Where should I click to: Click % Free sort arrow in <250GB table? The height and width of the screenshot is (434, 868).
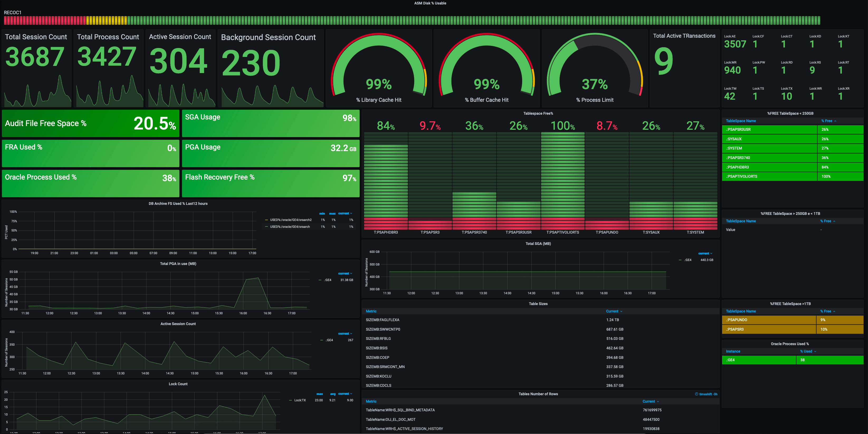click(x=835, y=121)
